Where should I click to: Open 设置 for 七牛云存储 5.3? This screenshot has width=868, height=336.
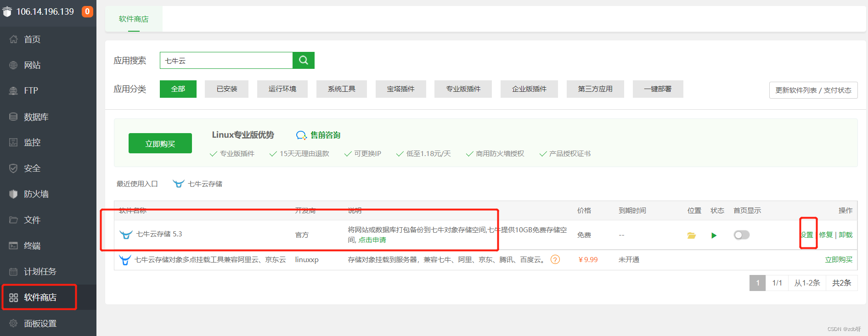click(x=807, y=235)
